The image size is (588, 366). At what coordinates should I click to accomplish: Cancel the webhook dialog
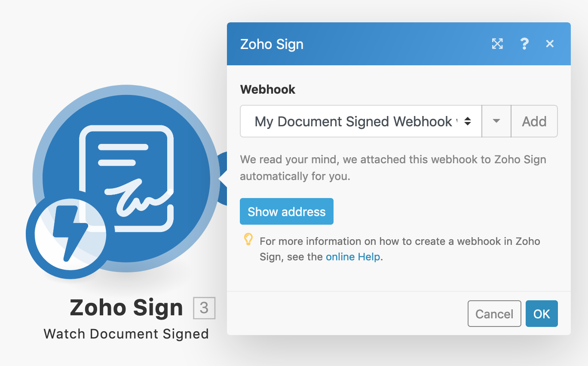pos(494,314)
